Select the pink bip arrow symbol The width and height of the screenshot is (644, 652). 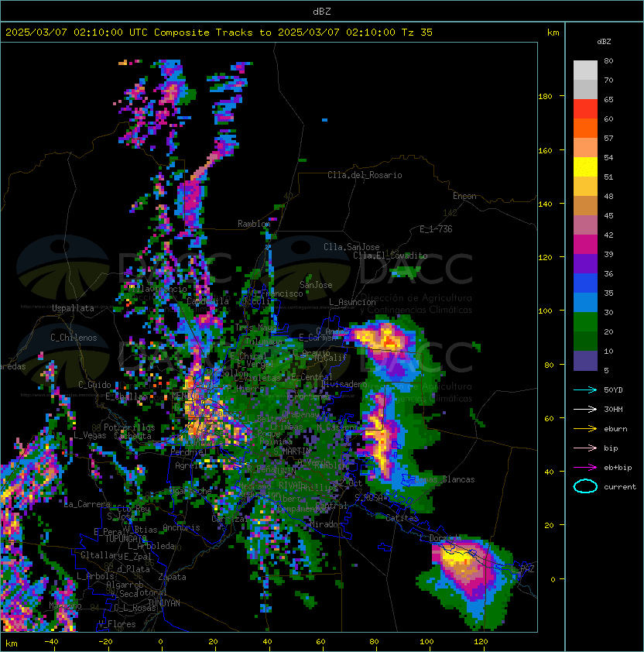[x=585, y=448]
